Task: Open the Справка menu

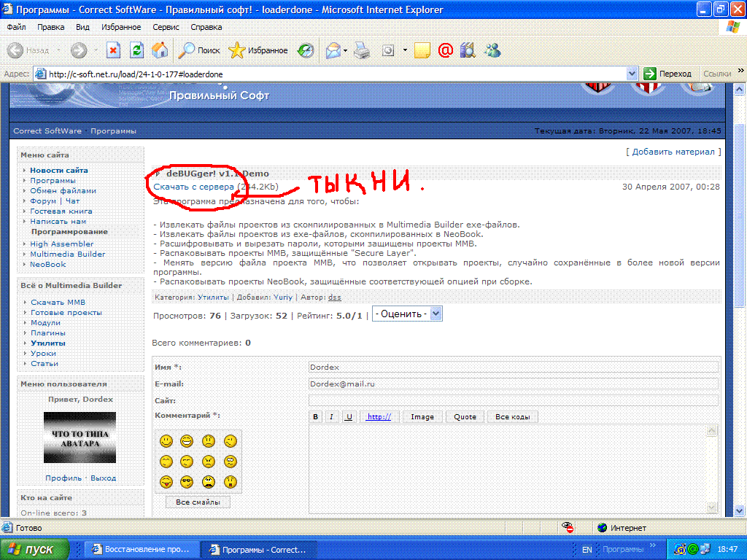Action: (x=206, y=27)
